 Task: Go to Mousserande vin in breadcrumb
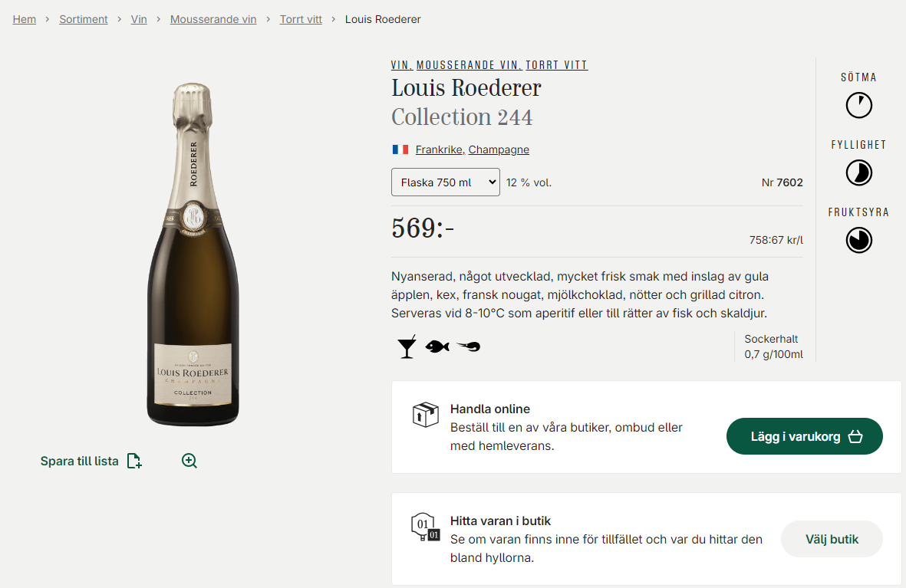213,19
